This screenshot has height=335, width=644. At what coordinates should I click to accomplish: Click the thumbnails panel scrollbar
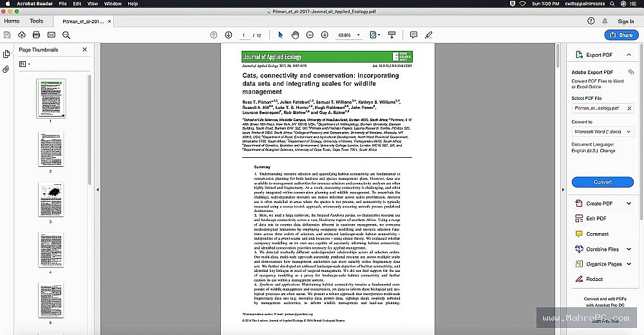point(90,129)
